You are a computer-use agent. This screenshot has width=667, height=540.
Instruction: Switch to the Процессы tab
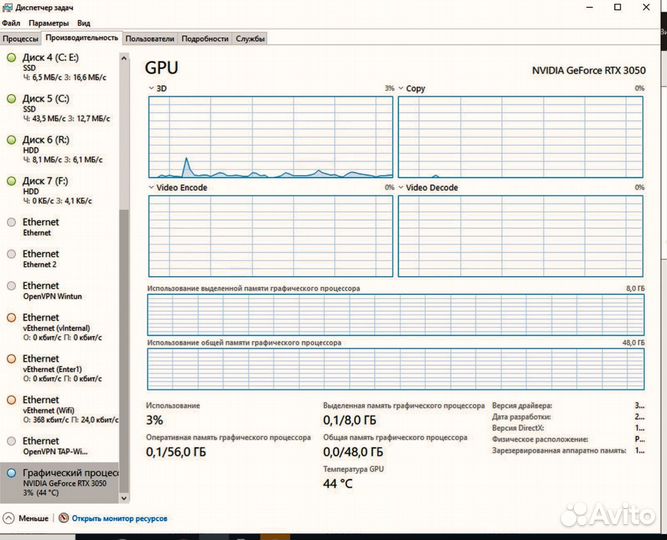(x=21, y=38)
